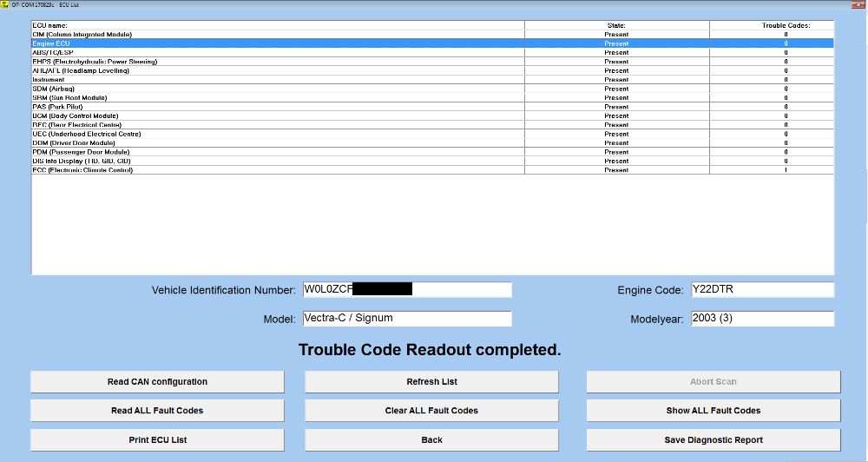868x462 pixels.
Task: Close the ECU List window
Action: pyautogui.click(x=858, y=4)
